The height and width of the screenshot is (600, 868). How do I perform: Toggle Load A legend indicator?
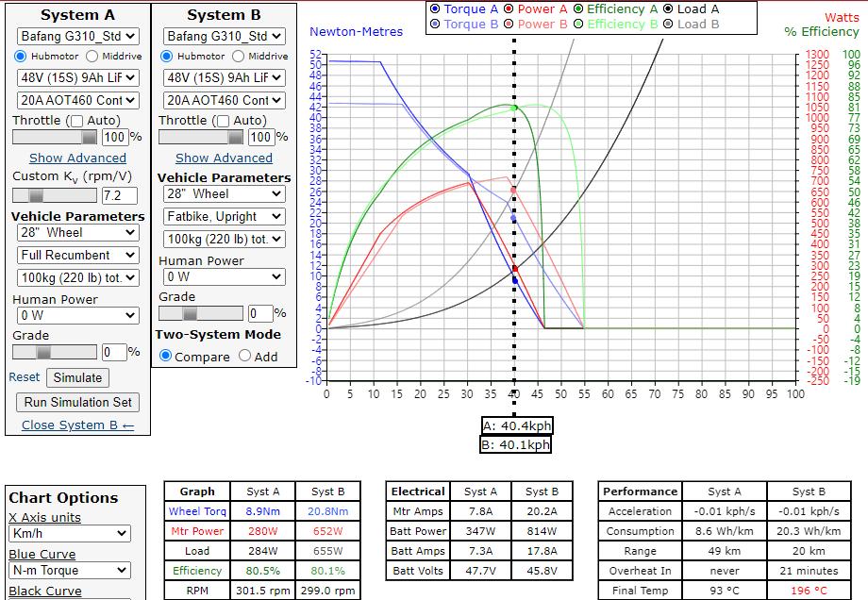[669, 8]
